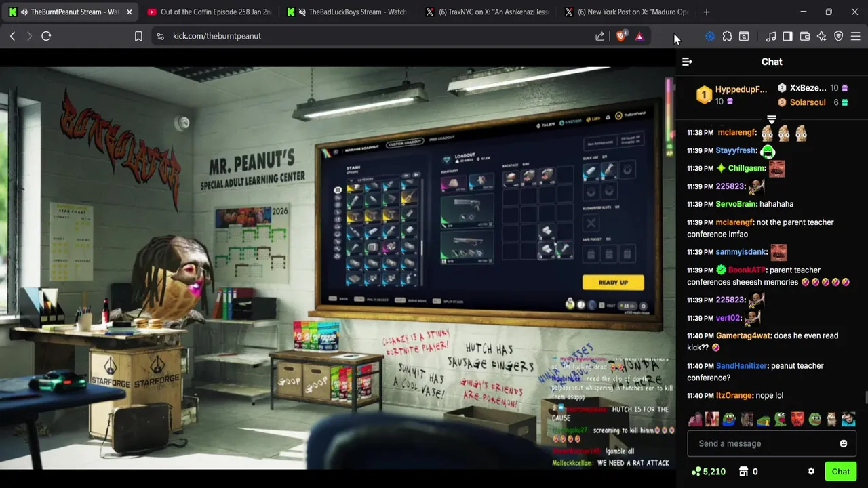The height and width of the screenshot is (488, 868).
Task: Open the browser main hamburger menu
Action: (856, 36)
